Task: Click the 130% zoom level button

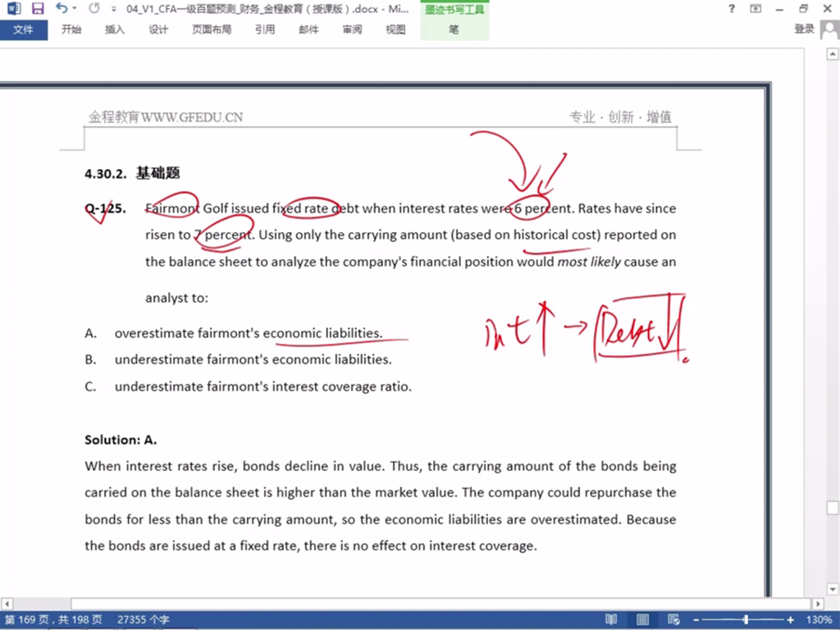Action: point(819,620)
